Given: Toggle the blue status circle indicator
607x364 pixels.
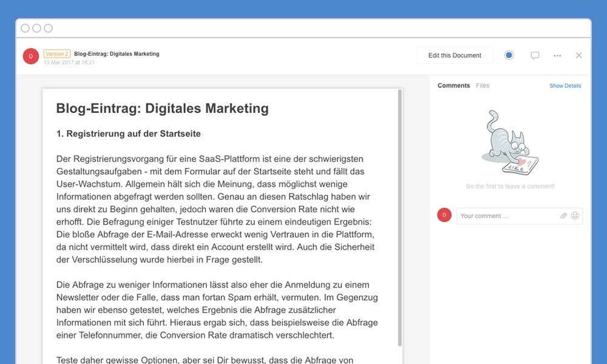Looking at the screenshot, I should [509, 55].
